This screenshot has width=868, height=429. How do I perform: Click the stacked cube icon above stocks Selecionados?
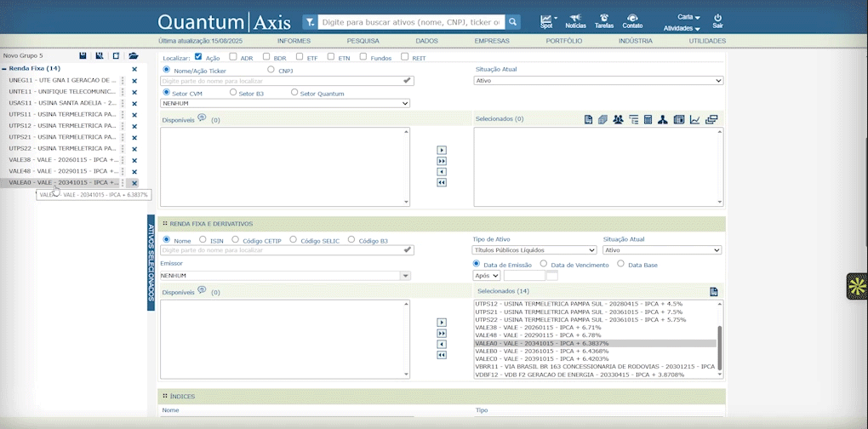tap(603, 119)
